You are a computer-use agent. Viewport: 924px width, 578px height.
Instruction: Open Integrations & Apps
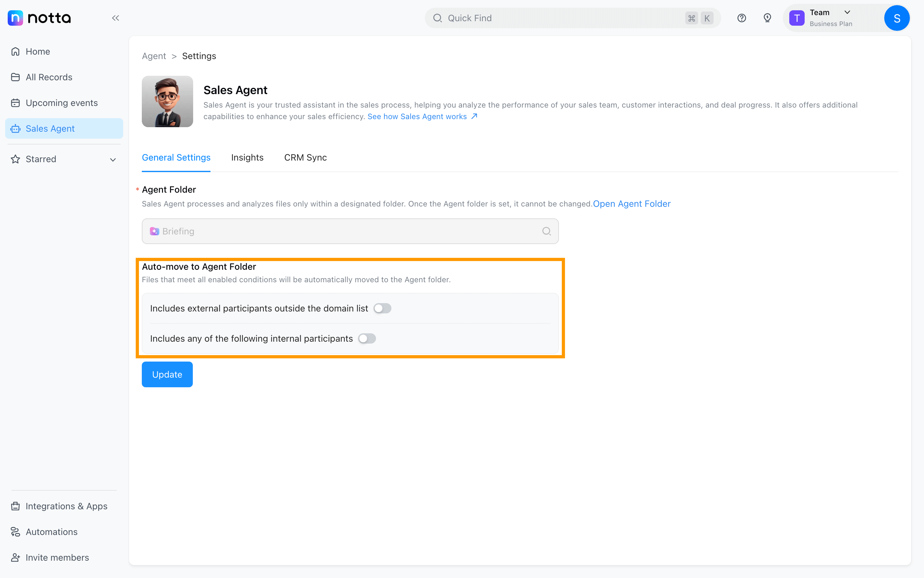64,506
